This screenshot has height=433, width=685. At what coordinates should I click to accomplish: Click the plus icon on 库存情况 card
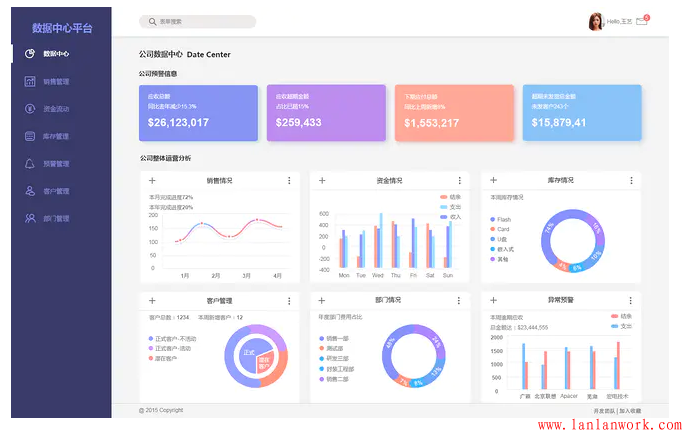tap(494, 181)
